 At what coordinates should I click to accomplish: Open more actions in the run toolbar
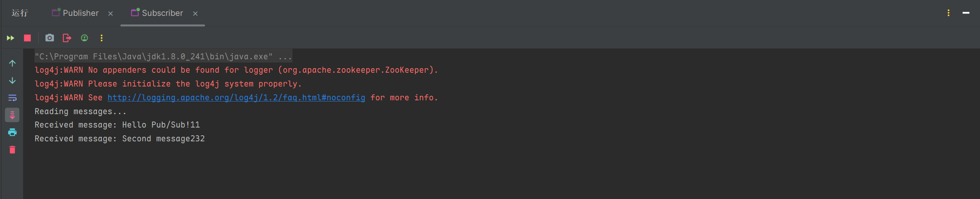(101, 38)
